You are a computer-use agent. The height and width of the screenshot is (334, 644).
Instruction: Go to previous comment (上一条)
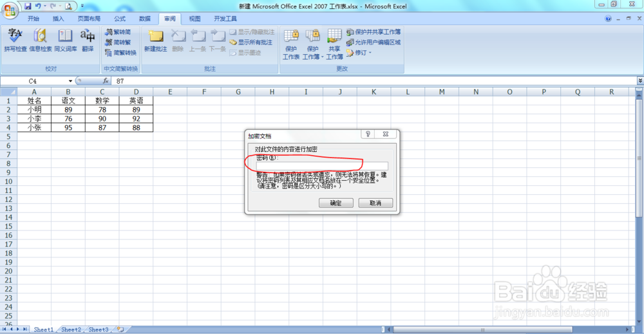(198, 40)
